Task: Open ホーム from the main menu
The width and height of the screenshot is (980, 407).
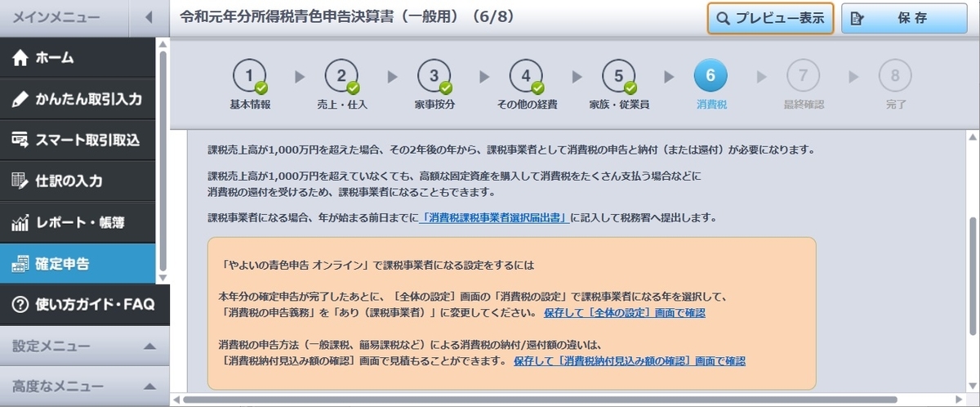Action: 78,58
